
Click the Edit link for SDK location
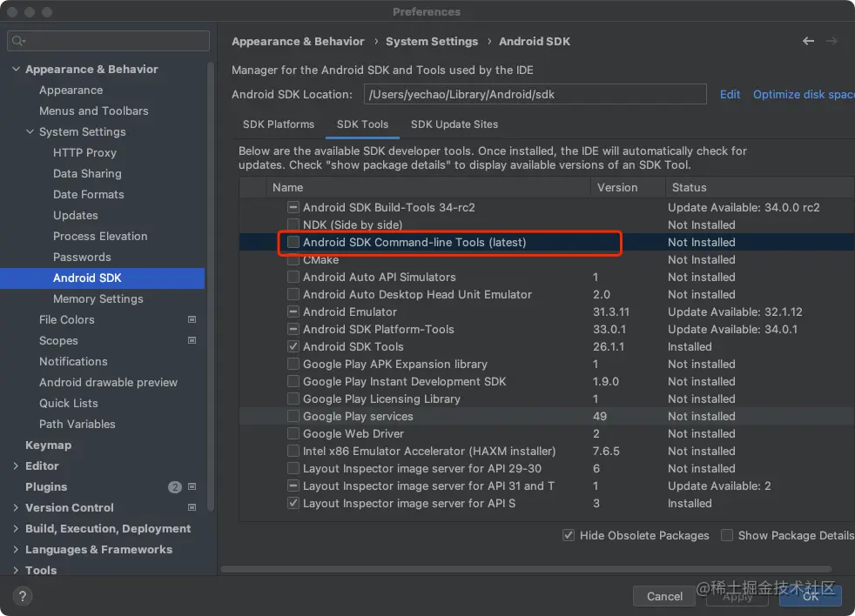[x=730, y=94]
